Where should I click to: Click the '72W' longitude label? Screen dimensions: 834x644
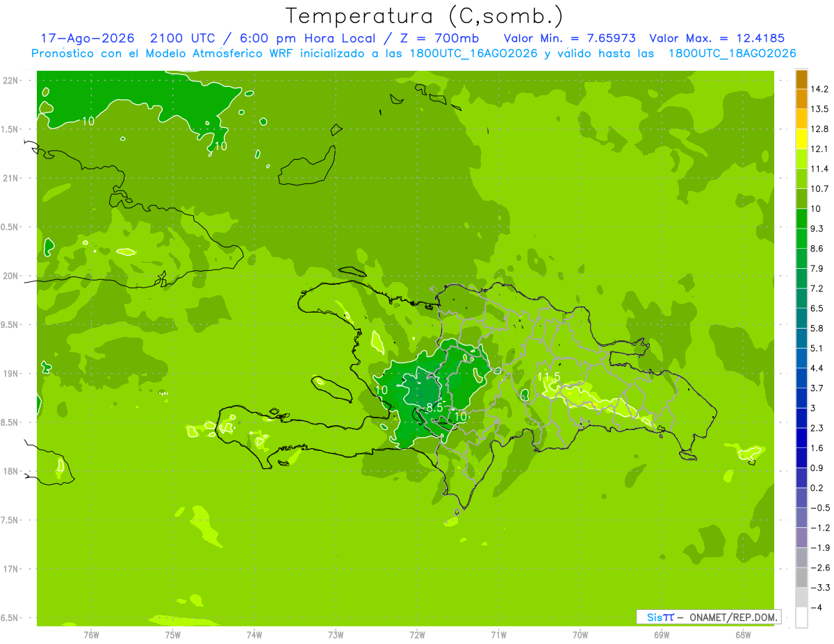417,635
